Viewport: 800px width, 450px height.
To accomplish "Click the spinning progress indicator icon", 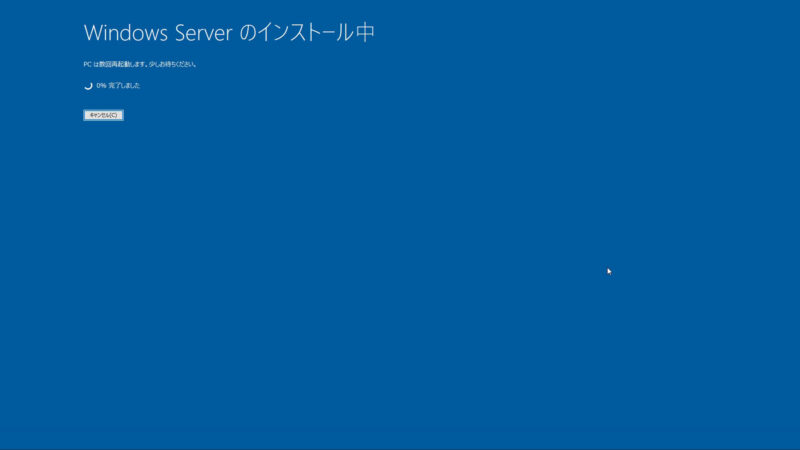I will pyautogui.click(x=88, y=86).
